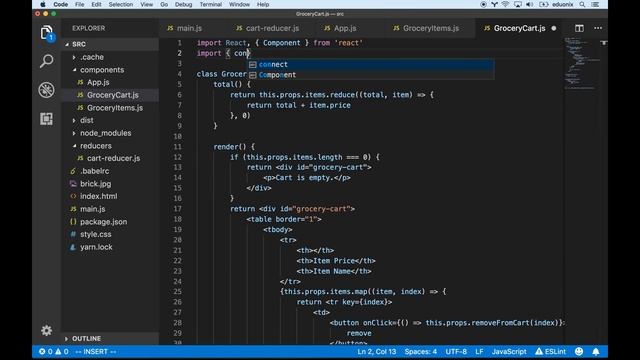
Task: Open macOS Spotlight search icon
Action: click(582, 4)
